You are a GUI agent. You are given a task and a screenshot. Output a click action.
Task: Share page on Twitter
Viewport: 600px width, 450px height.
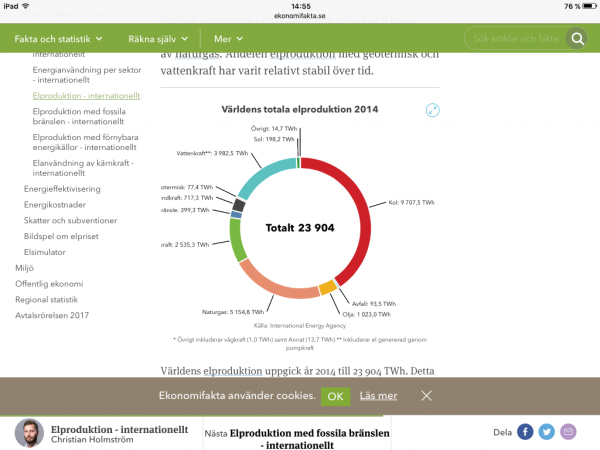(x=547, y=432)
